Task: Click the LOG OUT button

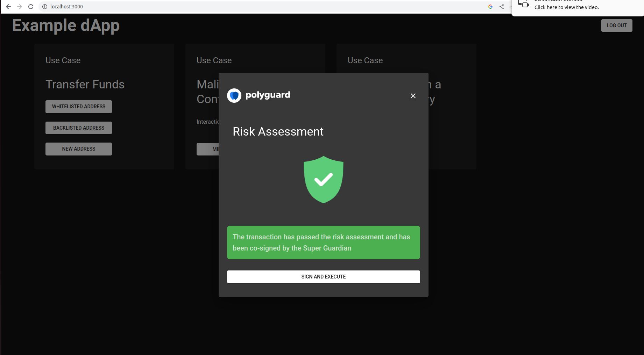Action: (x=617, y=26)
